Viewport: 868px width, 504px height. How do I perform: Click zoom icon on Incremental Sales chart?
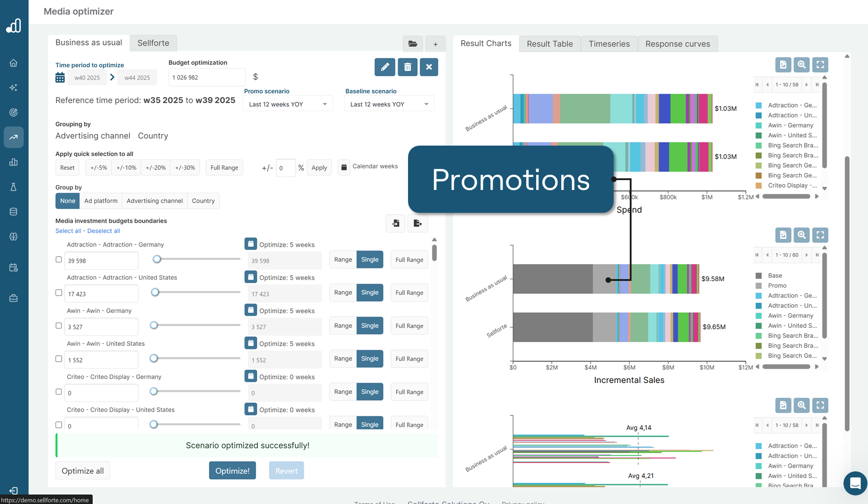[801, 235]
